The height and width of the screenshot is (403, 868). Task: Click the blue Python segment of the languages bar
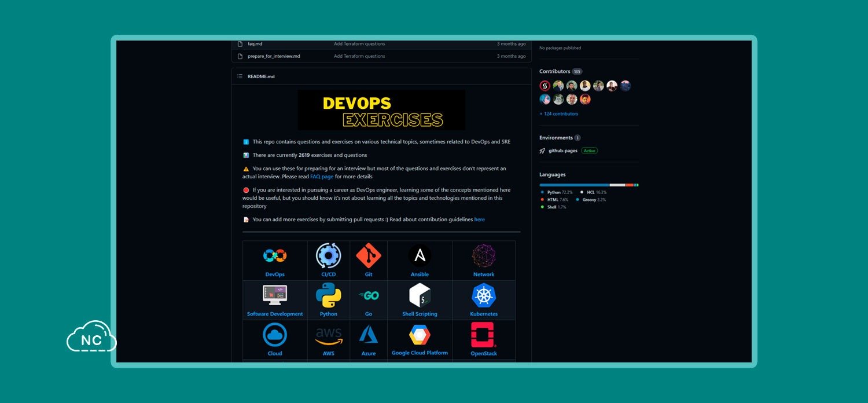(575, 185)
